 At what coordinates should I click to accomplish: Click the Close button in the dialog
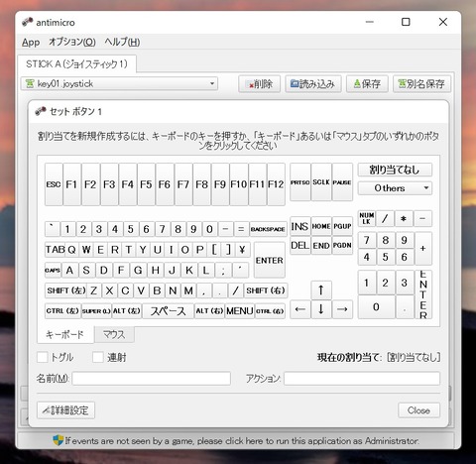(418, 410)
